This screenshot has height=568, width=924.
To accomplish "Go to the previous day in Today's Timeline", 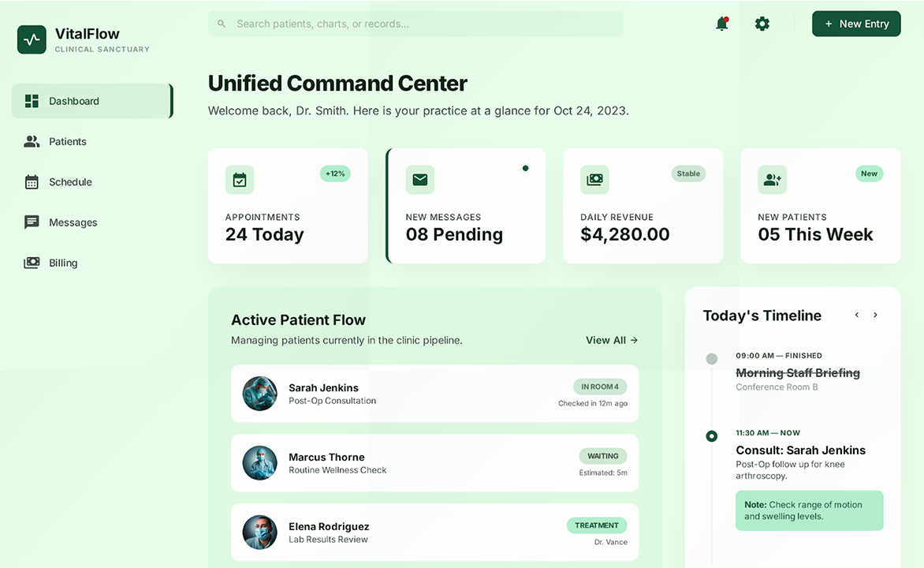I will (856, 315).
